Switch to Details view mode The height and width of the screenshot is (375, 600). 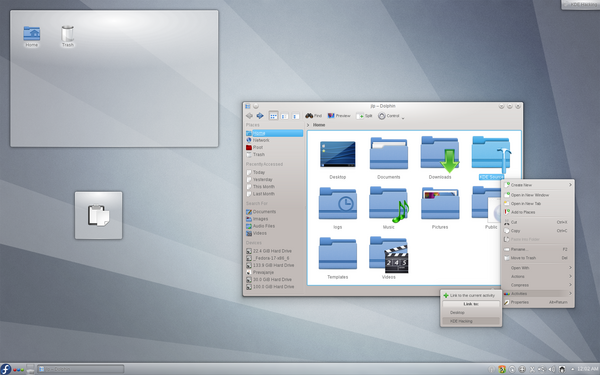coord(295,116)
